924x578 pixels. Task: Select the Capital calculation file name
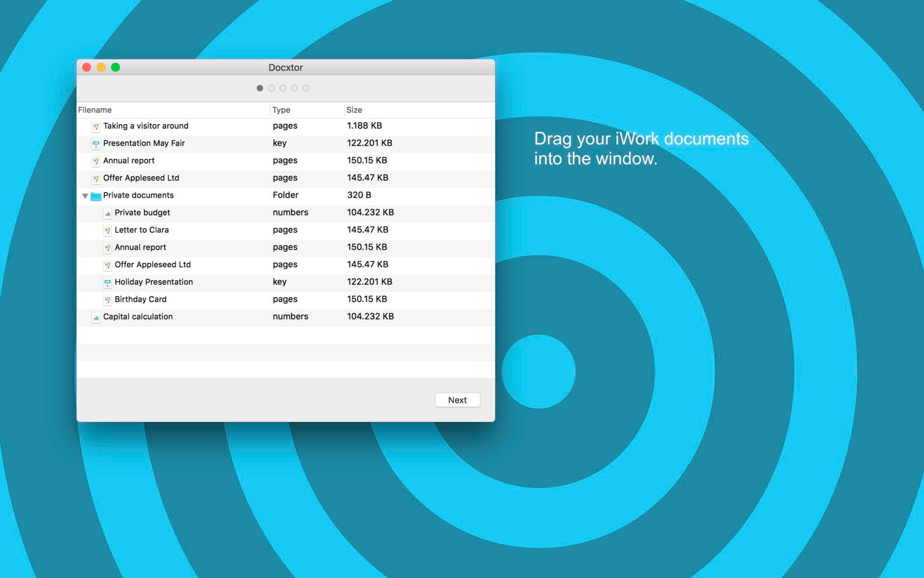(x=138, y=317)
